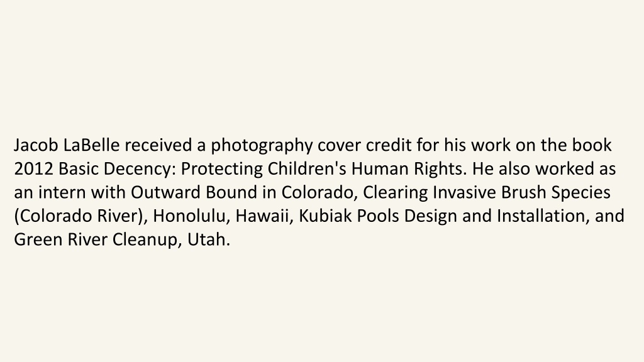Click 'Protecting Children's' in the title
This screenshot has width=644, height=362.
[x=264, y=170]
